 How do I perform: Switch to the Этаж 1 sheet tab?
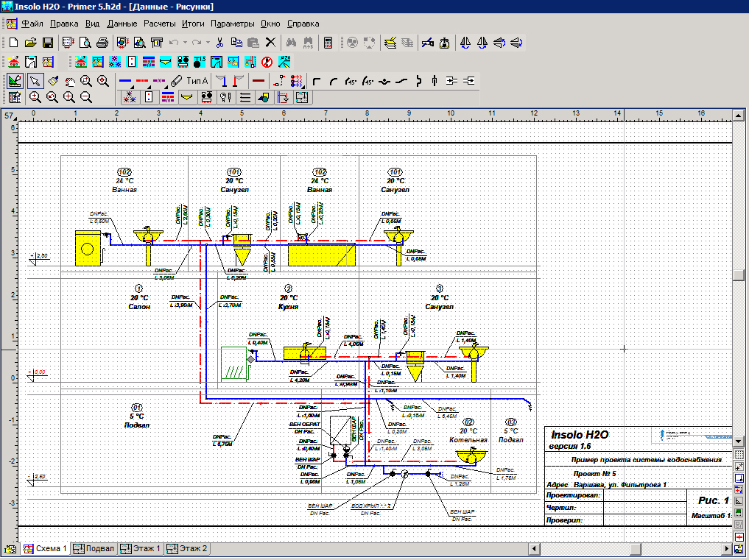click(141, 548)
